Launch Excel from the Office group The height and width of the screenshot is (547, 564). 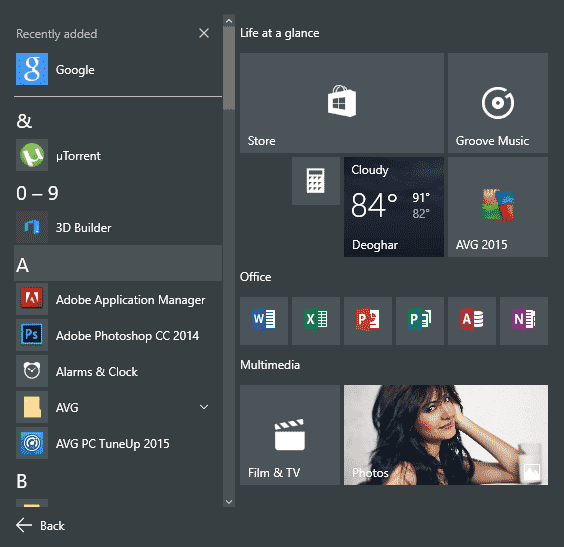[x=316, y=321]
